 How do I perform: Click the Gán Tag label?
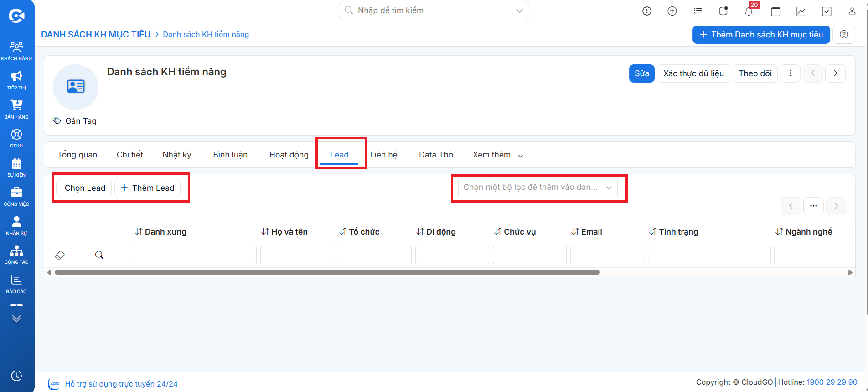[81, 121]
